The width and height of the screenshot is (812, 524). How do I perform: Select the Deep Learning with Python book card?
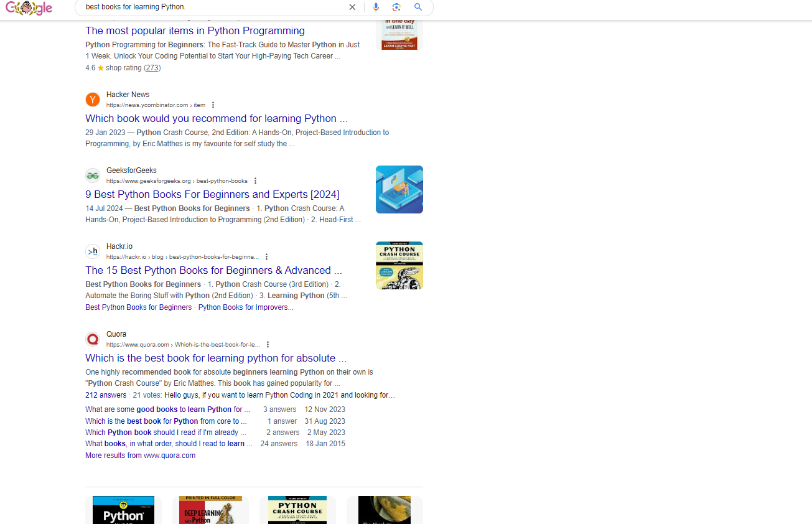210,510
